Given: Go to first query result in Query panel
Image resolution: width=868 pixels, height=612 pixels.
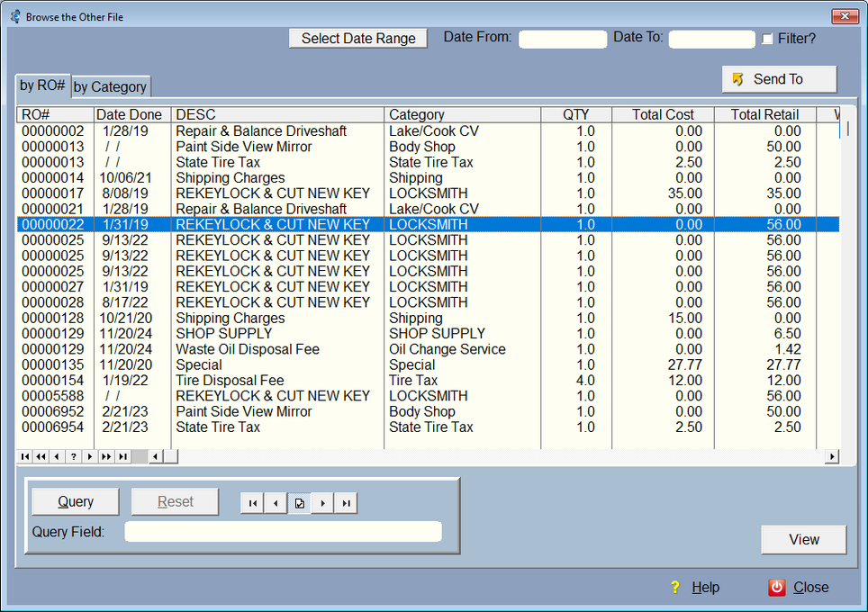Looking at the screenshot, I should coord(253,503).
